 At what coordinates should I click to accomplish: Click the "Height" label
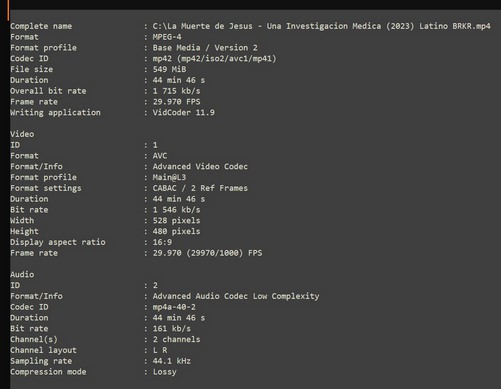[24, 231]
